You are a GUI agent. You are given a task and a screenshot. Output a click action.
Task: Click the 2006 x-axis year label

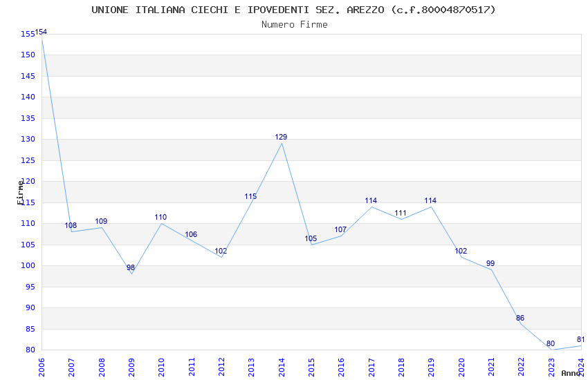(x=42, y=367)
